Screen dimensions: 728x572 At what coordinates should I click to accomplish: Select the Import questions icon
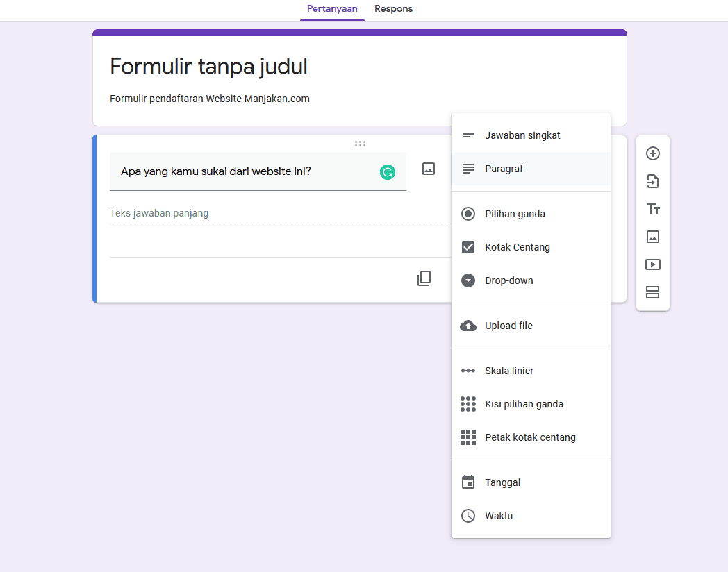653,180
